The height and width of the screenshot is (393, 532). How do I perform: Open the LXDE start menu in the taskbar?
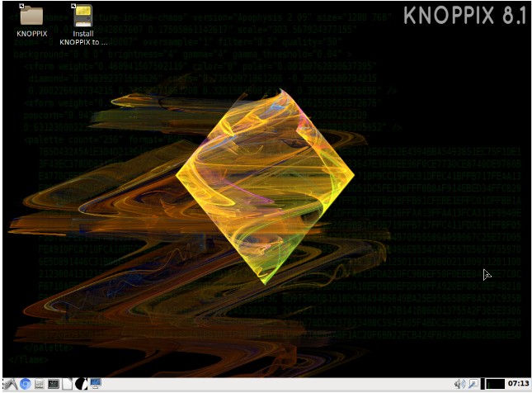coord(10,384)
